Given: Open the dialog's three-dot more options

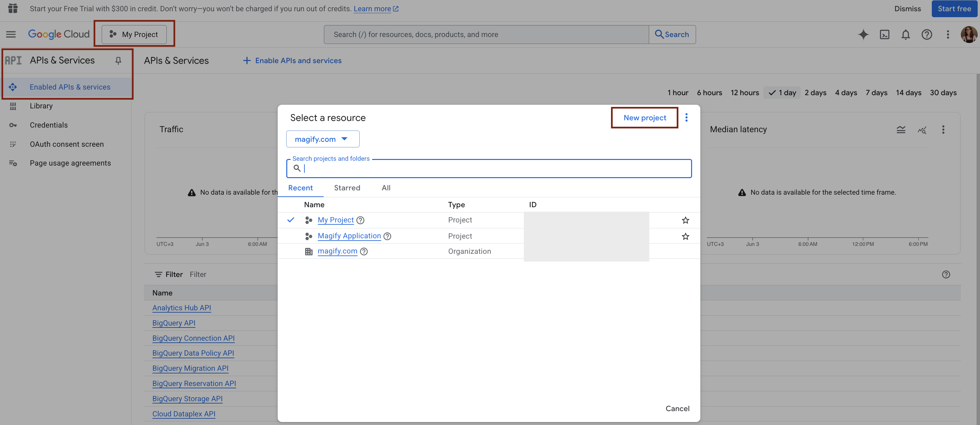Looking at the screenshot, I should tap(686, 118).
